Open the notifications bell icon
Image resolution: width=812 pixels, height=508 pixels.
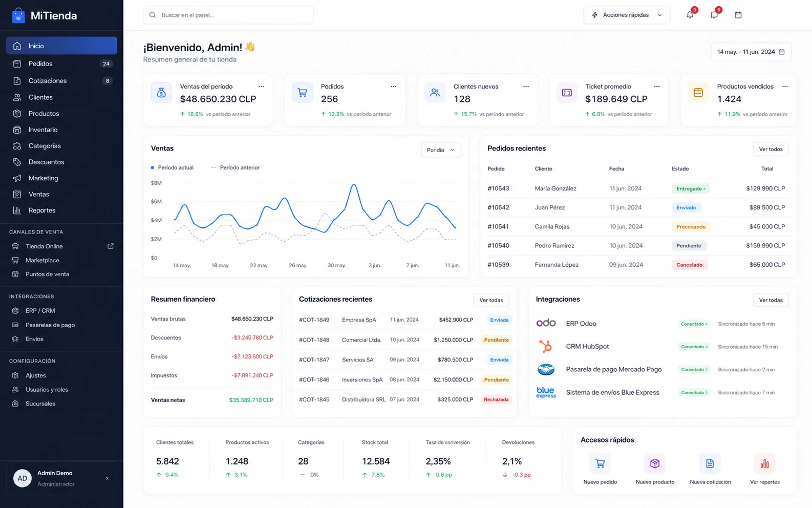pyautogui.click(x=690, y=15)
